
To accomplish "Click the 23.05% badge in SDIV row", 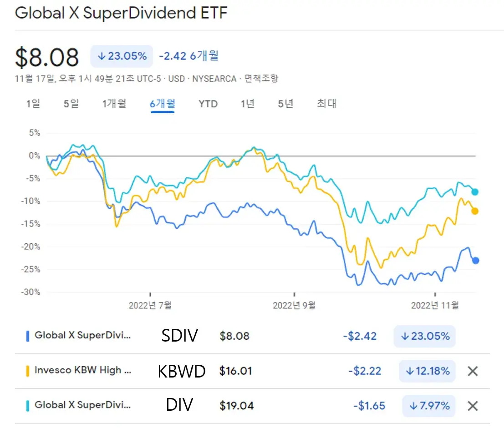I will tap(424, 336).
